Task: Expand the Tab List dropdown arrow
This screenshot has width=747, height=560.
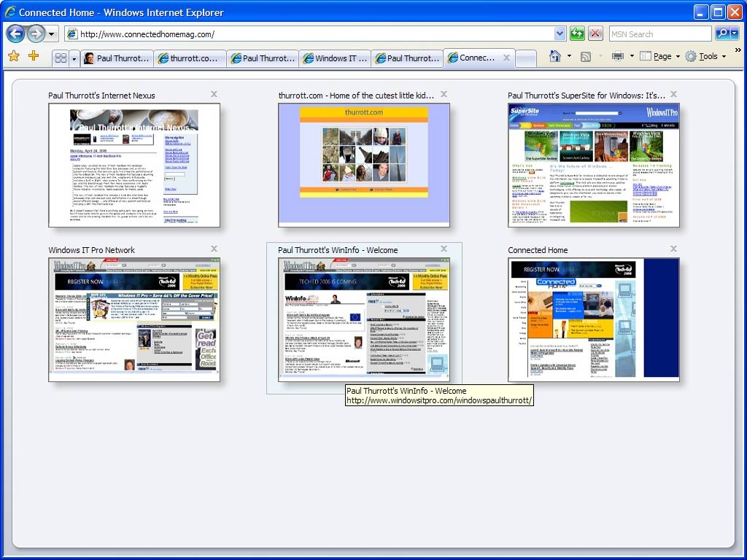Action: click(x=74, y=58)
